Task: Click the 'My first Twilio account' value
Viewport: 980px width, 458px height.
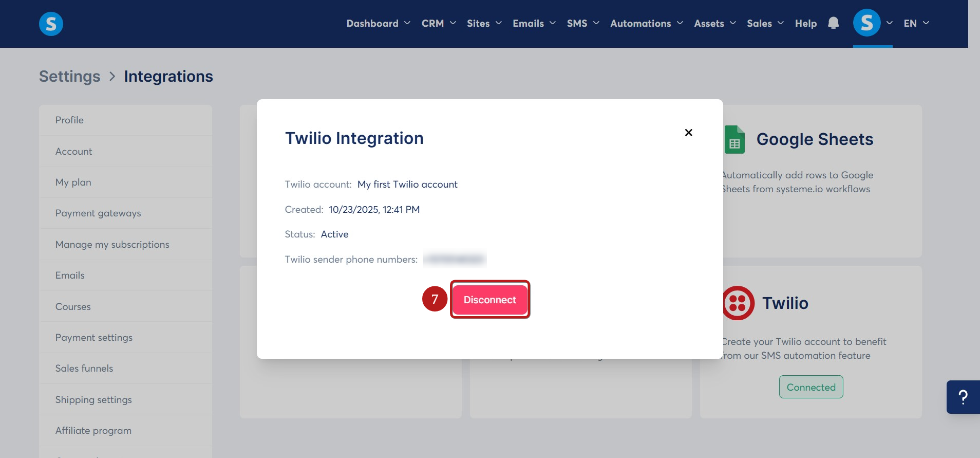Action: point(407,185)
